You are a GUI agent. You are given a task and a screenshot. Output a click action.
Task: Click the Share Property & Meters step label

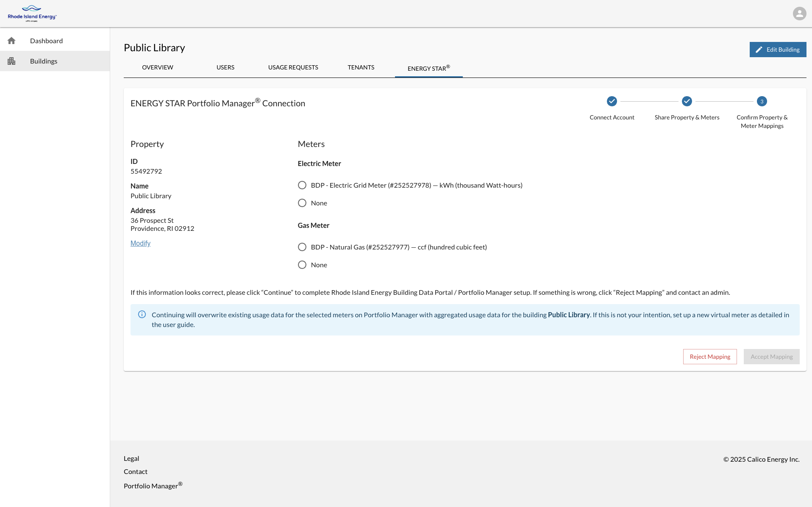click(687, 117)
